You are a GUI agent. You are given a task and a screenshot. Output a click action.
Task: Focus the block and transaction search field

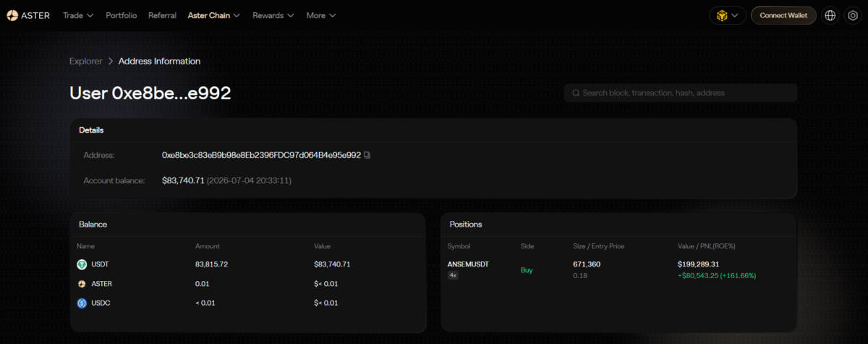[x=681, y=93]
